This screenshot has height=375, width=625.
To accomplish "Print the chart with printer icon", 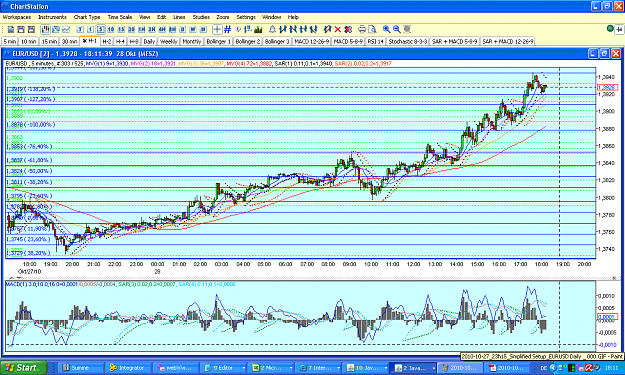I will (362, 29).
